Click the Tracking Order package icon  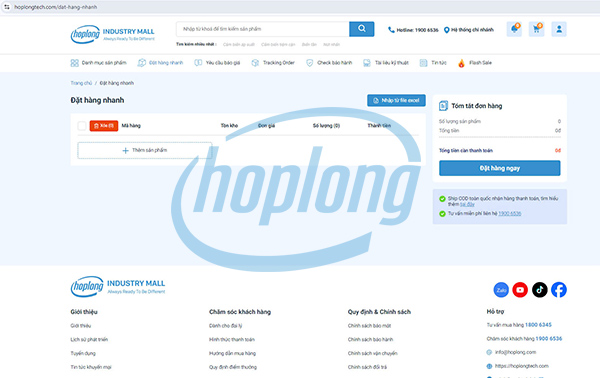pos(255,63)
